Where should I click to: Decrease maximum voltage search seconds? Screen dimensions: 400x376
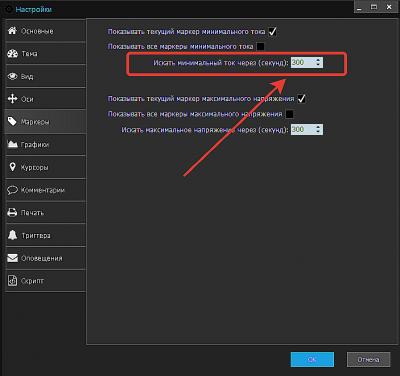click(318, 132)
